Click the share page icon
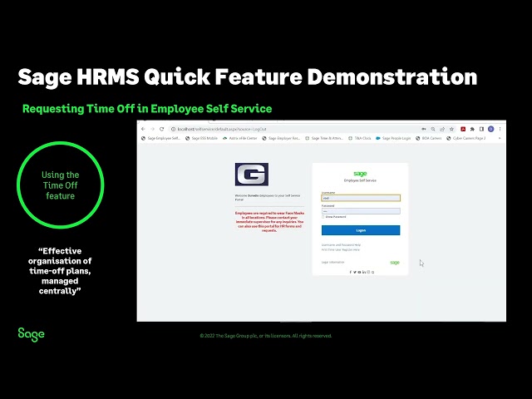The width and height of the screenshot is (532, 399). pos(442,130)
